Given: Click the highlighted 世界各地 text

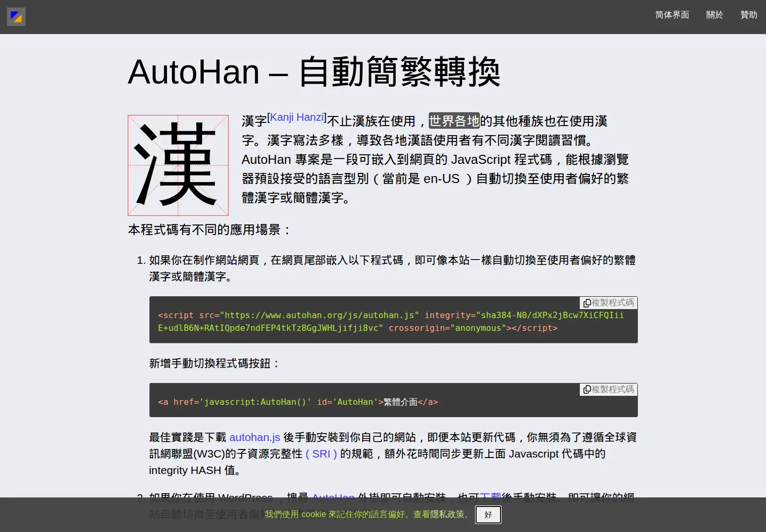Looking at the screenshot, I should (x=454, y=121).
